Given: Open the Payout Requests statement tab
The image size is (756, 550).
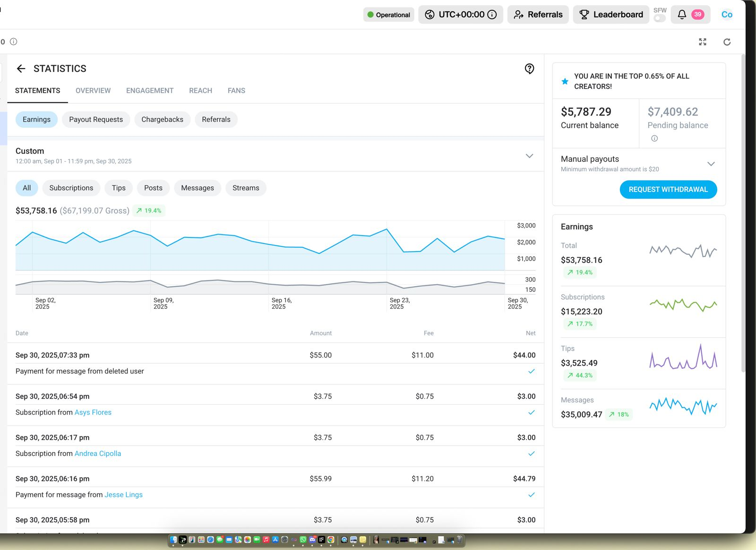Looking at the screenshot, I should pyautogui.click(x=95, y=119).
